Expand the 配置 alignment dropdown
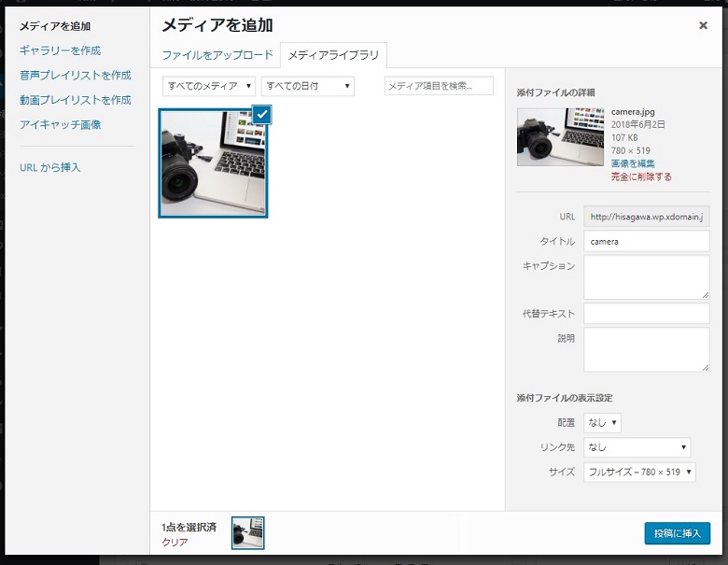This screenshot has height=565, width=728. tap(602, 423)
